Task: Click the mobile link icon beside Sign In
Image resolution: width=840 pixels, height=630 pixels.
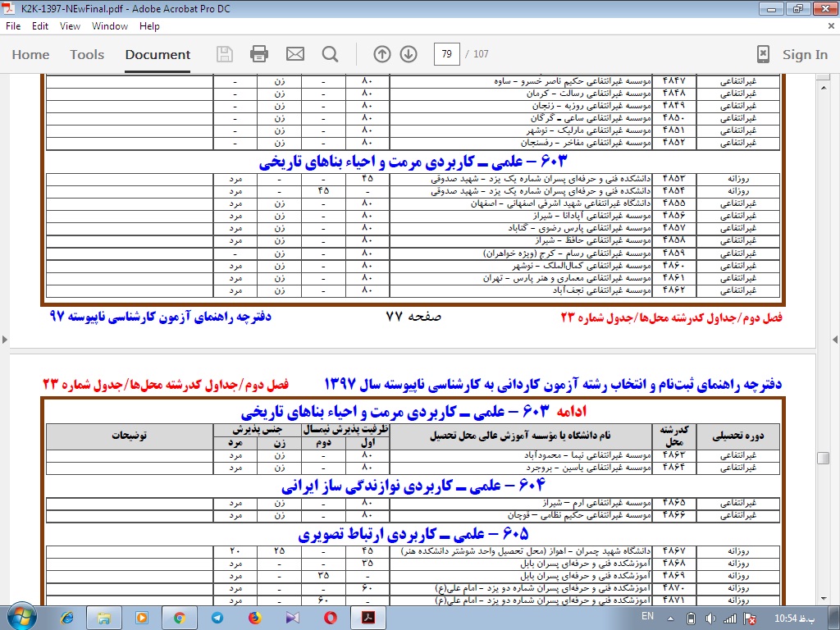Action: (763, 54)
